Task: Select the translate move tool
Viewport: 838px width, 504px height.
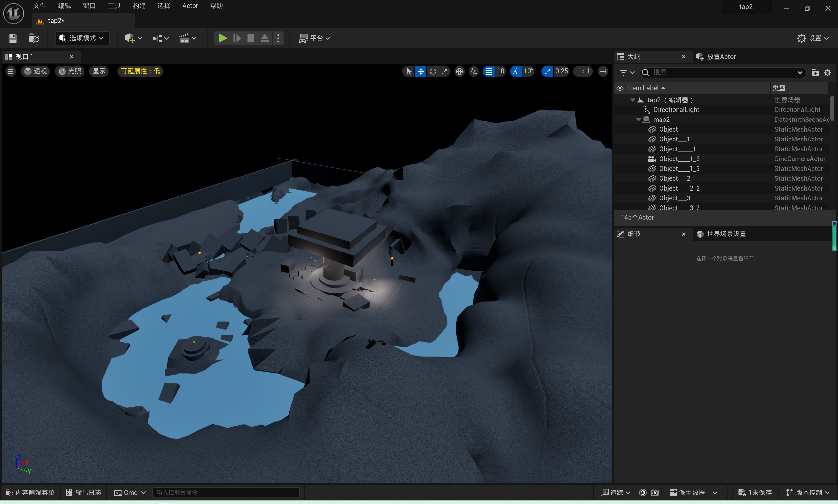Action: tap(421, 71)
